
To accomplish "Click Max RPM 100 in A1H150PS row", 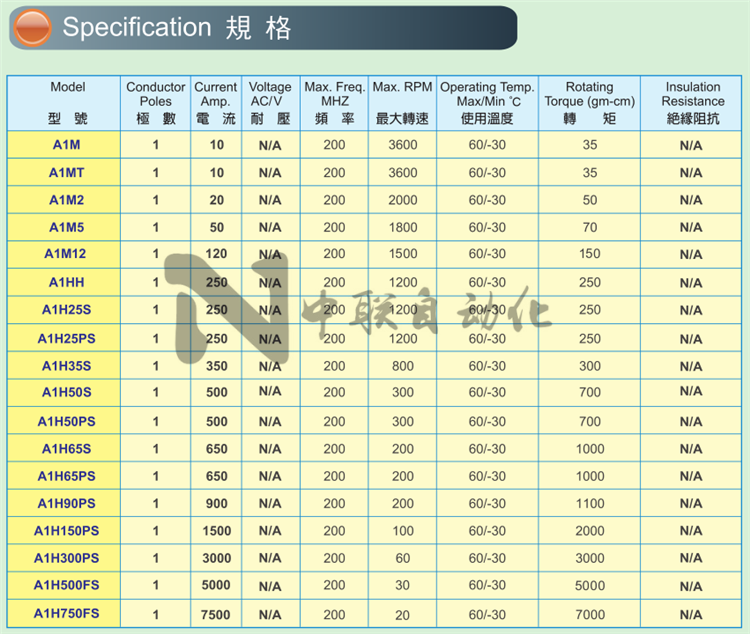I will (403, 531).
